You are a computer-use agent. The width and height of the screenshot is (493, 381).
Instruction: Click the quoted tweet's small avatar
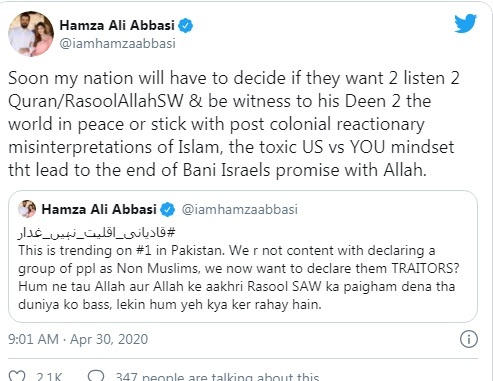pos(27,209)
